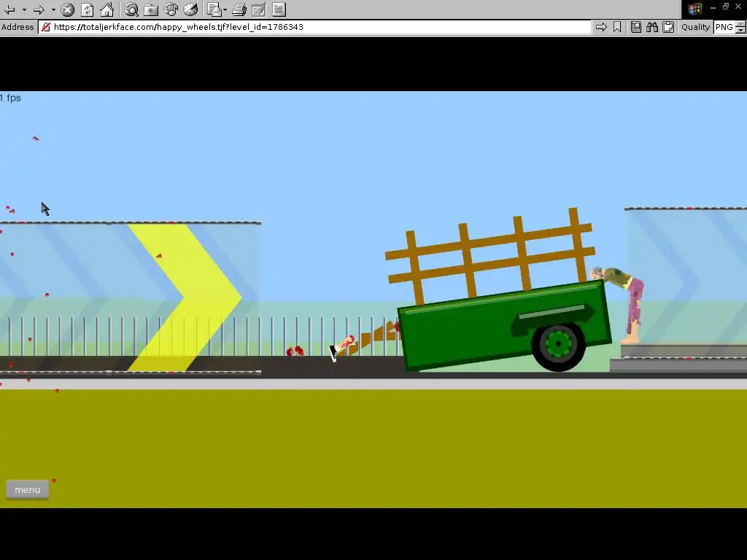
Task: Go back with the left arrow button
Action: click(9, 9)
